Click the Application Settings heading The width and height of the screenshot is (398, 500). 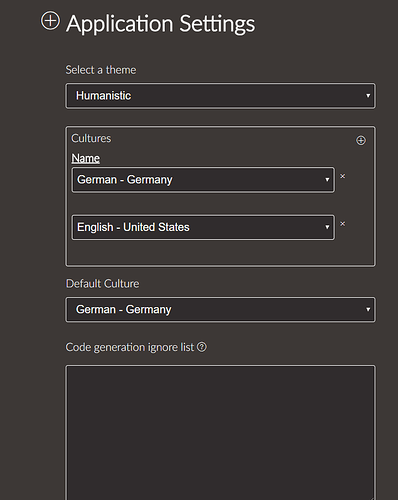(161, 24)
